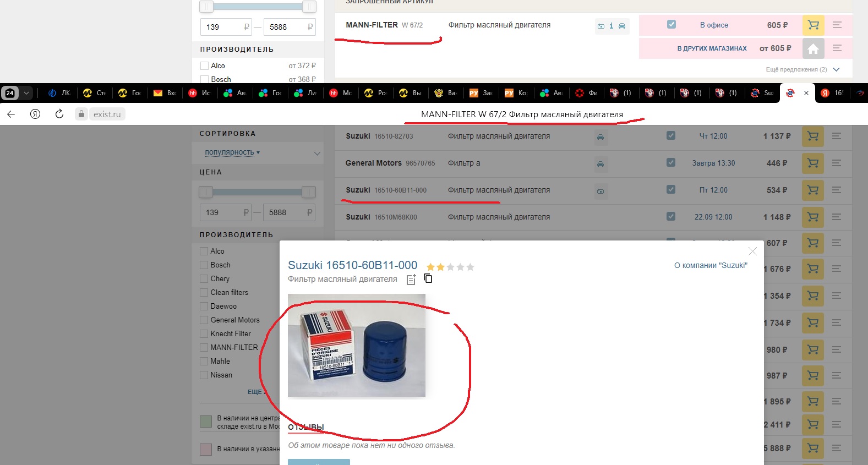
Task: Open the О компании "Suzuki" link
Action: coord(711,265)
